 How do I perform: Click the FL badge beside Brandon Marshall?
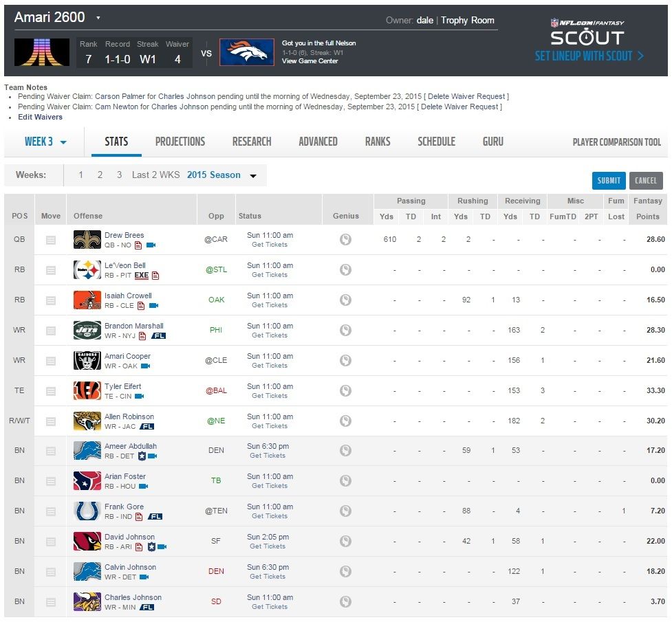[x=158, y=336]
